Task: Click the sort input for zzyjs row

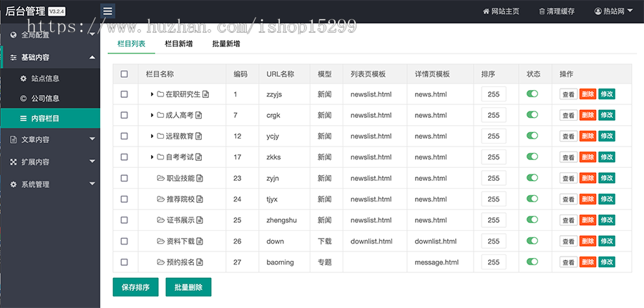Action: click(x=494, y=94)
